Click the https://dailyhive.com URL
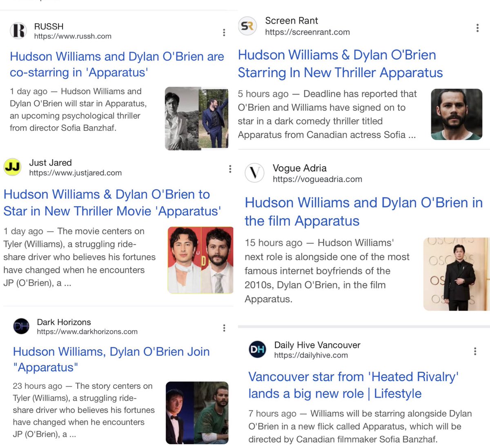490x448 pixels. tap(311, 355)
